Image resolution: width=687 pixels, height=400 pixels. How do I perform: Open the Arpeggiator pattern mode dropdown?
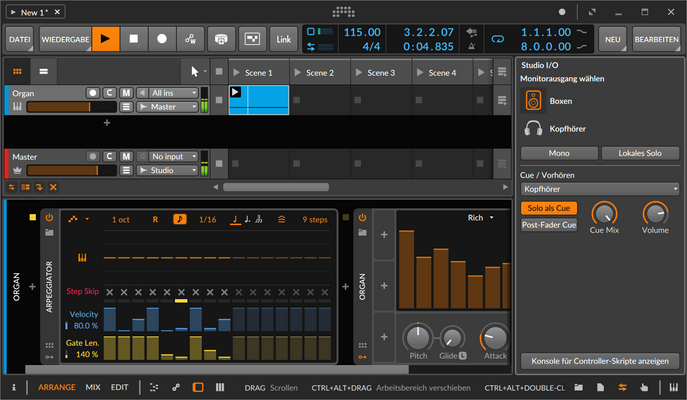pyautogui.click(x=78, y=219)
